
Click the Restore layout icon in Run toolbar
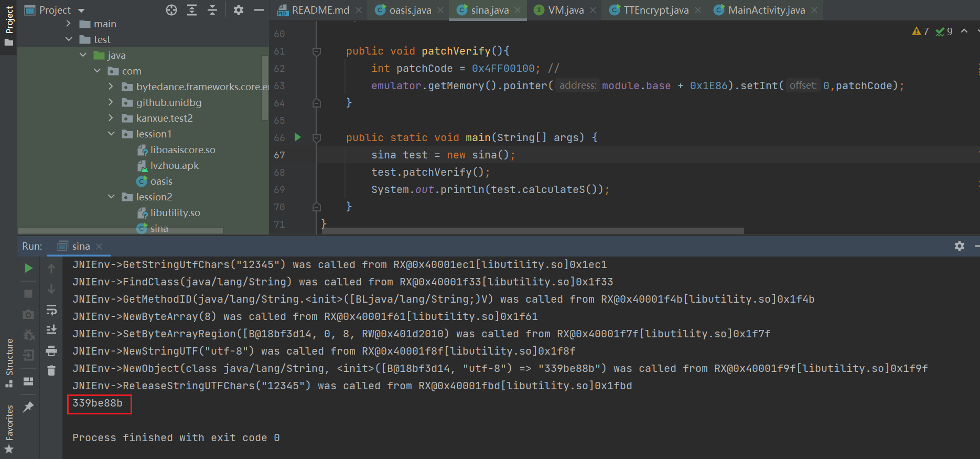tap(29, 381)
